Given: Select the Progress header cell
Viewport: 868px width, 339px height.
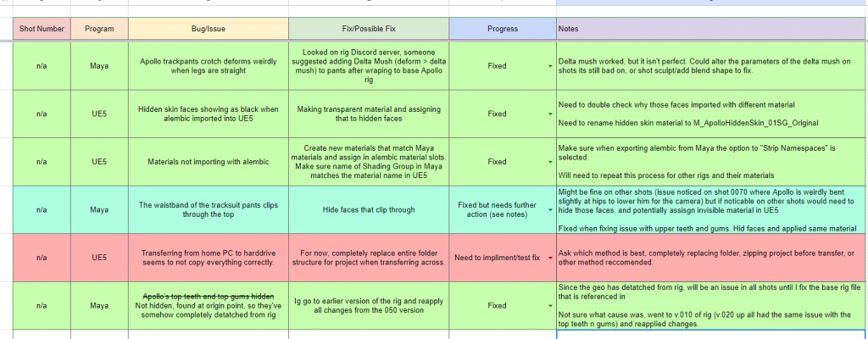Looking at the screenshot, I should click(503, 29).
